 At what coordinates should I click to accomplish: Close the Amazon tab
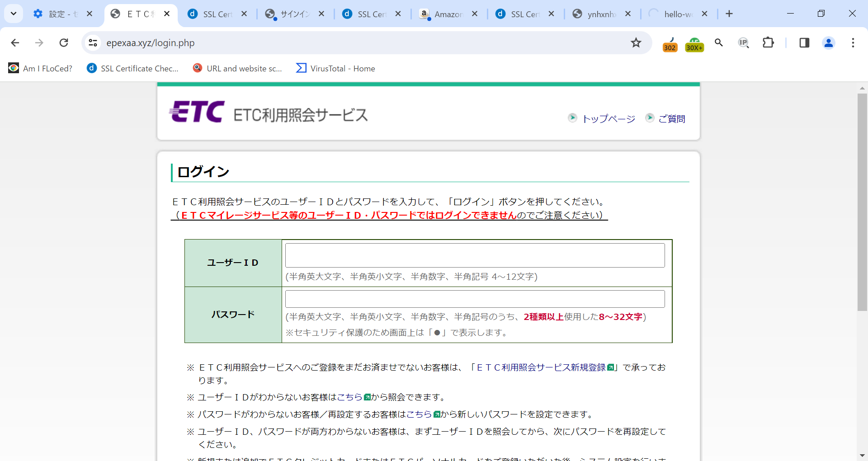coord(475,14)
